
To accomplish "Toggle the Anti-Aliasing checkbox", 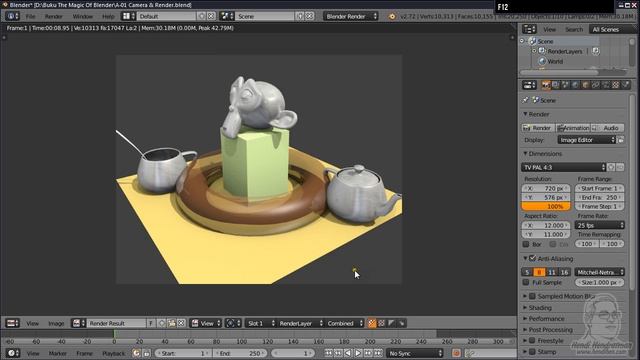I will pos(532,258).
